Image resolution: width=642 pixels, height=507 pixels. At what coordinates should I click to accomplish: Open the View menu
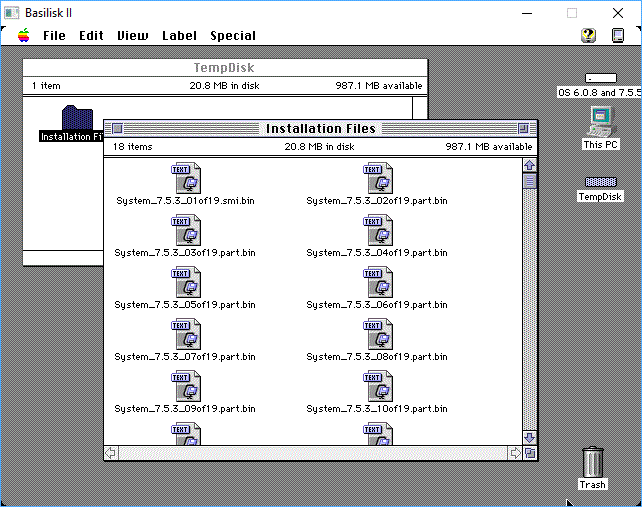[x=132, y=36]
